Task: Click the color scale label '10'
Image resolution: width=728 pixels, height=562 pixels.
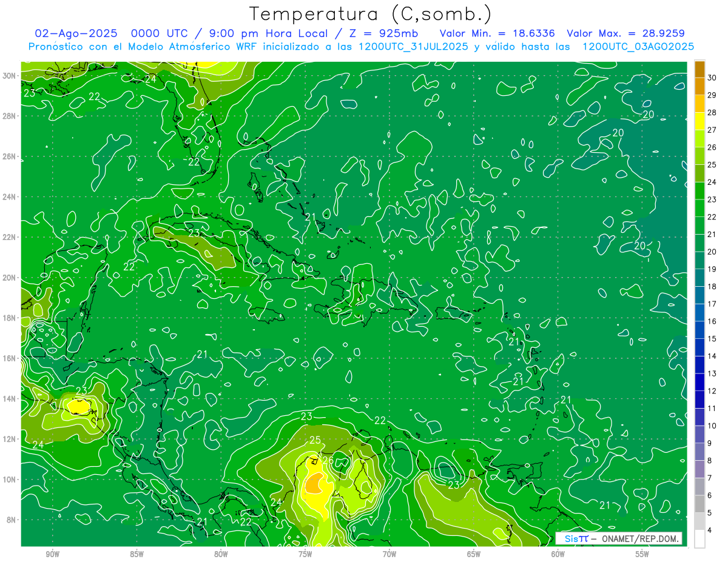Action: pyautogui.click(x=712, y=426)
